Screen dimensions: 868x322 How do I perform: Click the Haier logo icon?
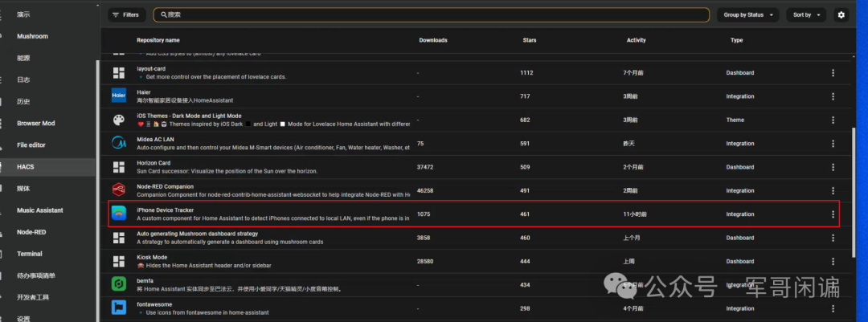119,96
